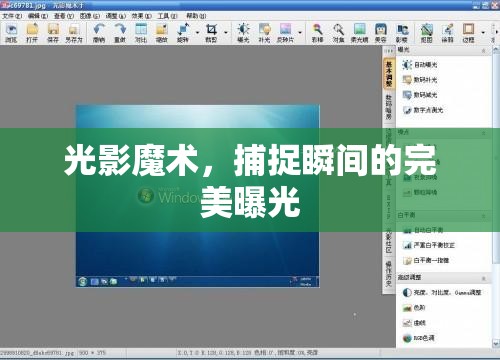
Task: Apply the Soft Focus (柔光镜) icon
Action: click(359, 33)
